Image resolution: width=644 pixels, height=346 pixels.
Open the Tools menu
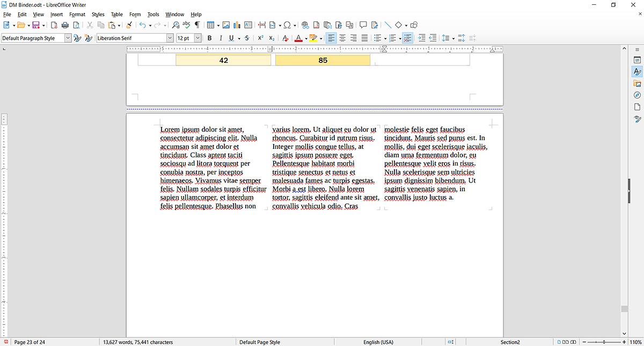[x=153, y=15]
